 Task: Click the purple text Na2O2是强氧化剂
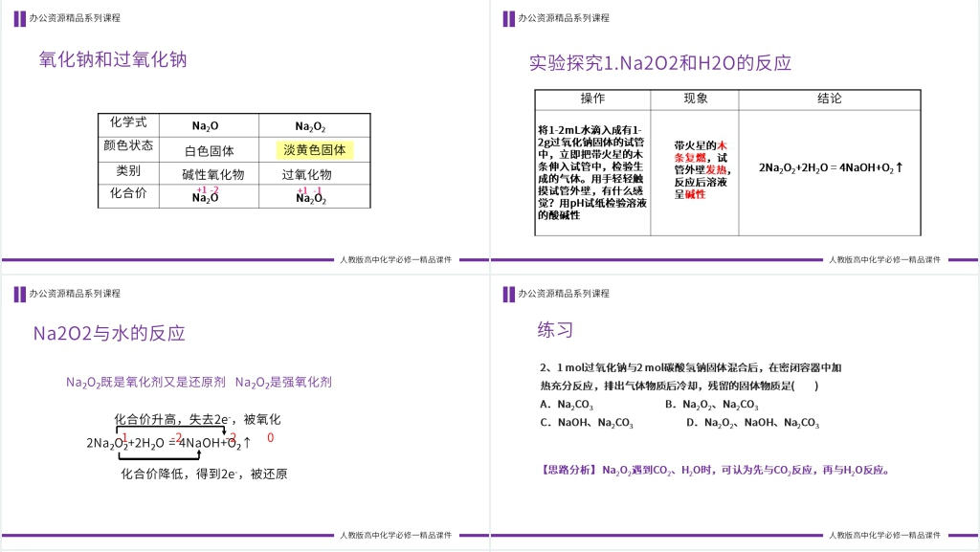[x=283, y=382]
